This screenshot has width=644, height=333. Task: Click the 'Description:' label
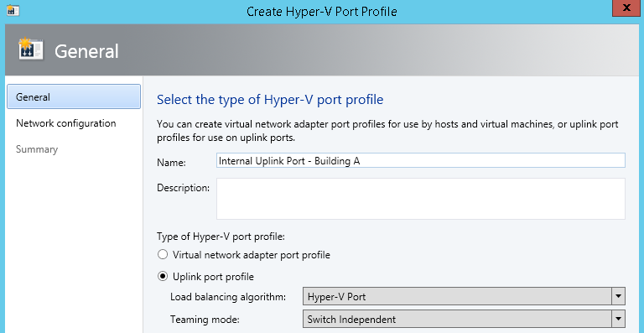tap(183, 188)
